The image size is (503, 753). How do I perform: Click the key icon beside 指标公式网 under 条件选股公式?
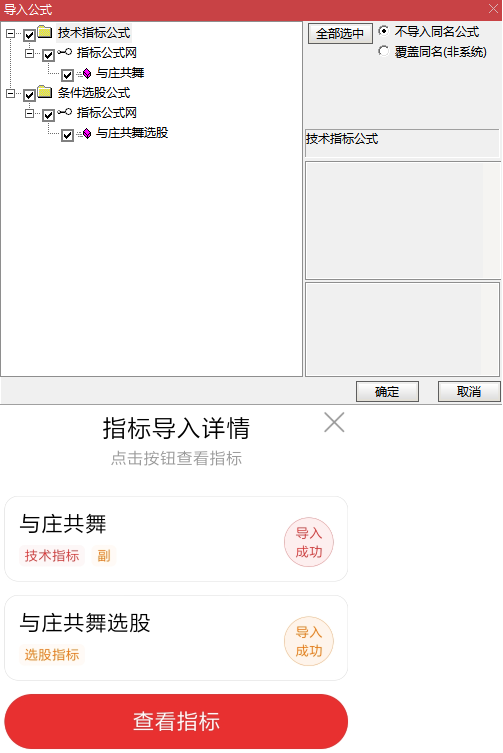pyautogui.click(x=64, y=112)
